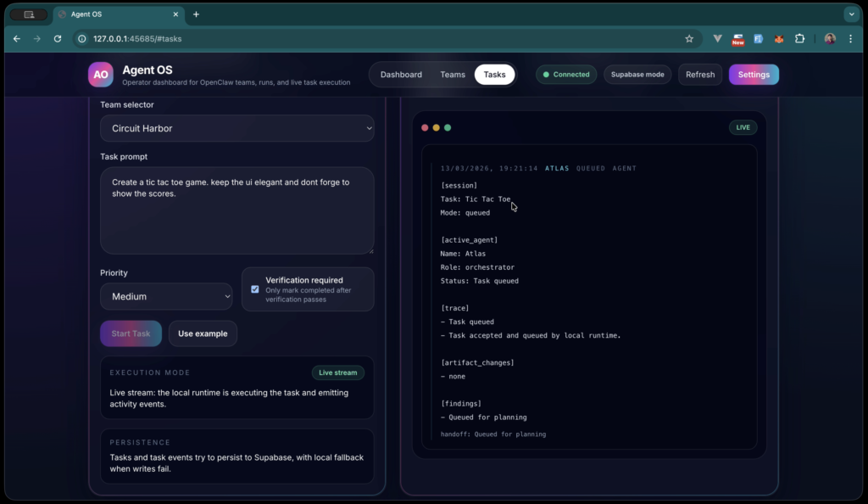The width and height of the screenshot is (868, 504).
Task: Click the Use example button
Action: pos(203,333)
